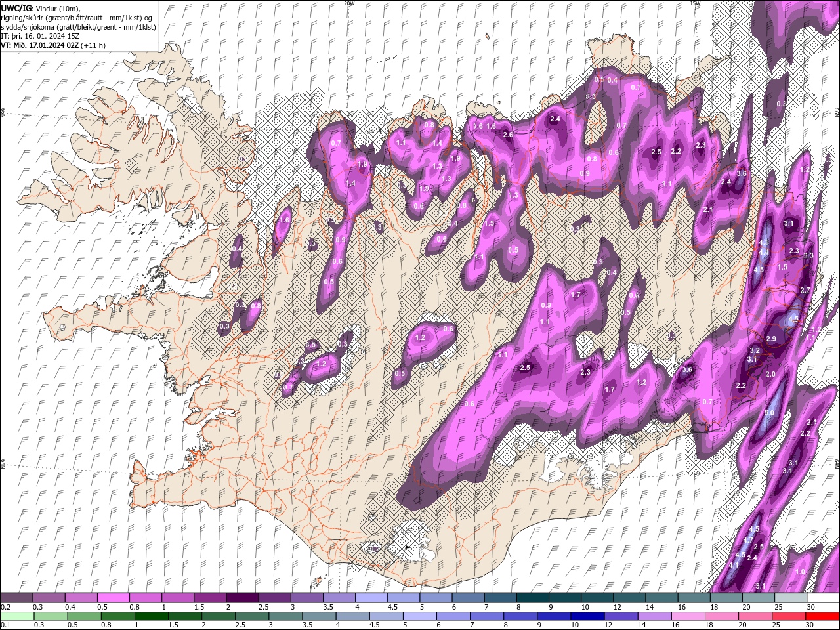Select upper legend swatch starting at 3
The height and width of the screenshot is (630, 840).
[x=306, y=598]
